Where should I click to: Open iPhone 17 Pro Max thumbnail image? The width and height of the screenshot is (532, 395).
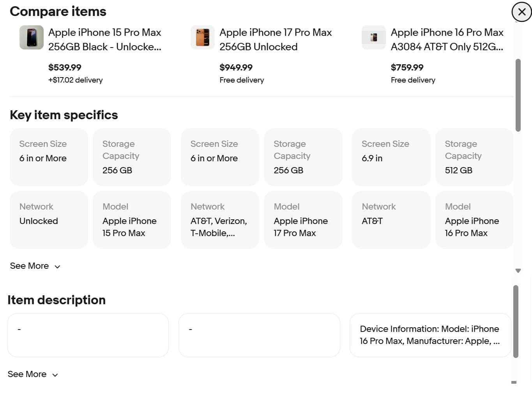point(203,38)
